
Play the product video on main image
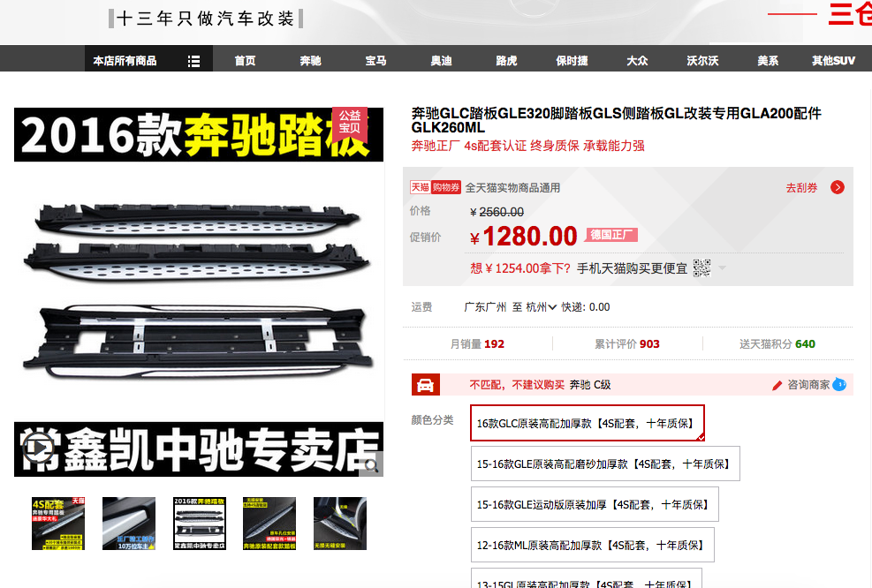click(x=38, y=448)
